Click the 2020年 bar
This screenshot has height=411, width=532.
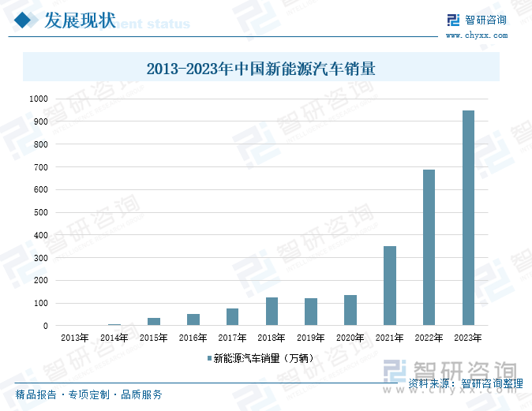350,310
